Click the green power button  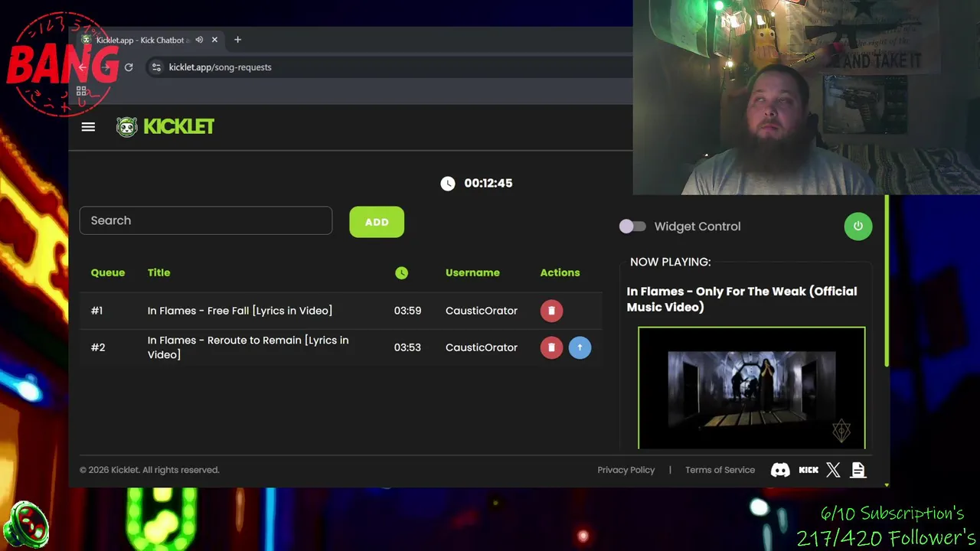click(x=857, y=227)
